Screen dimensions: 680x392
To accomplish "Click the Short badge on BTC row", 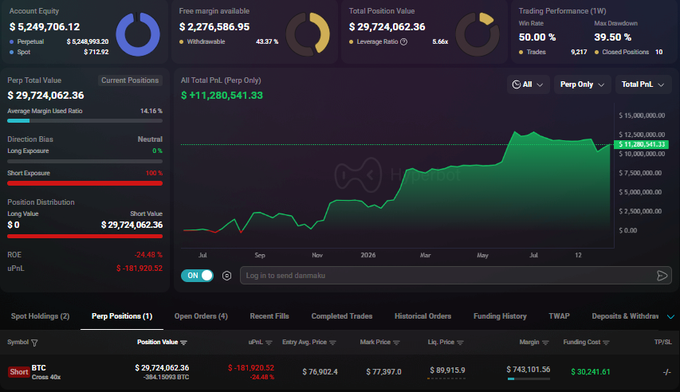I will (x=19, y=372).
